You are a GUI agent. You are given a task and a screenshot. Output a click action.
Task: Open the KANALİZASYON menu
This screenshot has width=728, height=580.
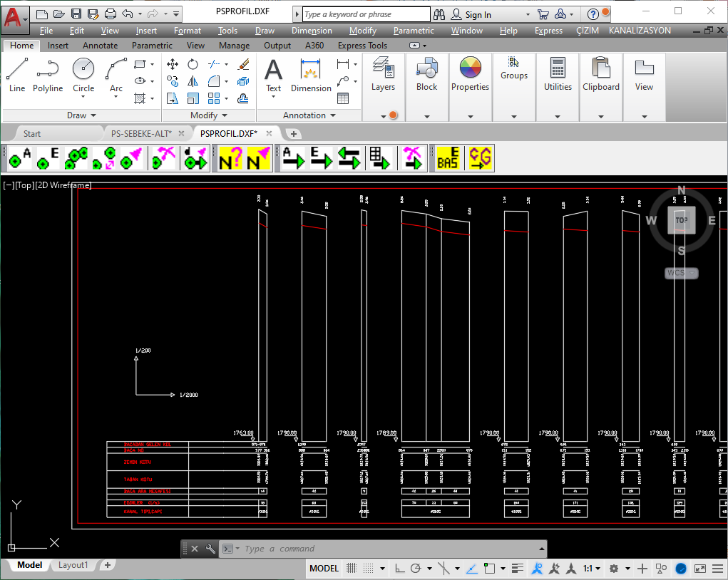[640, 31]
